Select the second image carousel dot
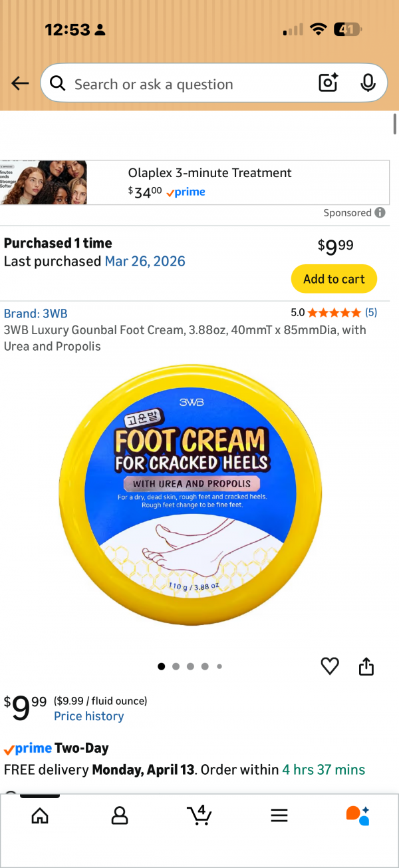This screenshot has width=399, height=868. click(x=176, y=666)
